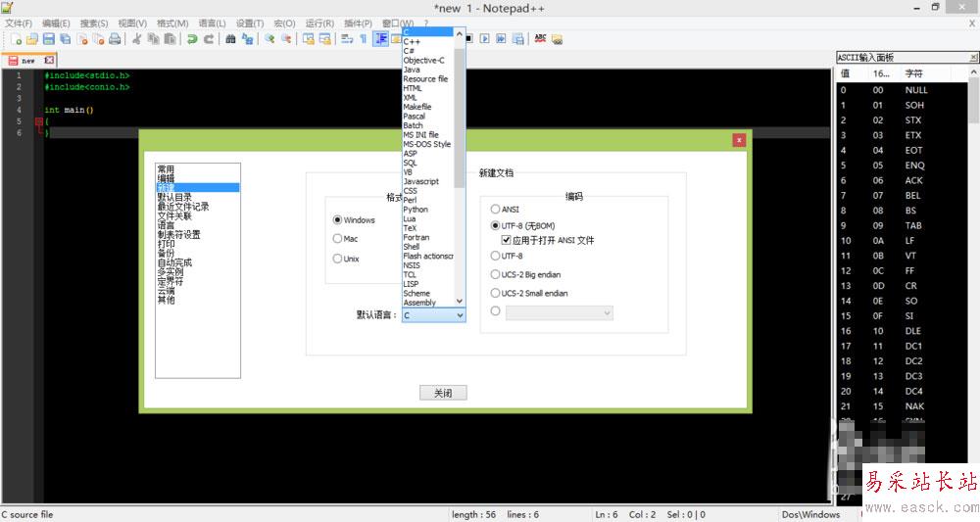
Task: Click the Redo arrow icon
Action: point(208,39)
